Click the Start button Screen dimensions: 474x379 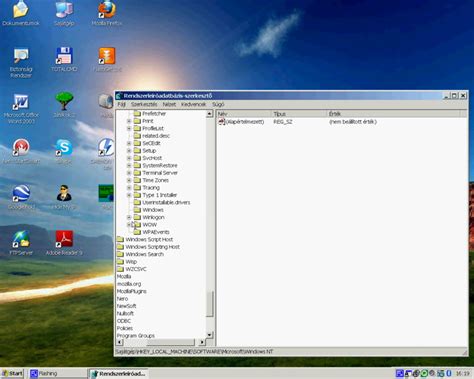pyautogui.click(x=12, y=373)
